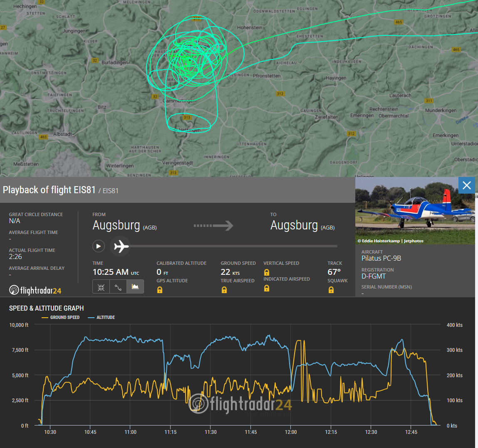Screen dimensions: 478x448
Task: Click the '400 kts' speed axis label
Action: (x=455, y=325)
